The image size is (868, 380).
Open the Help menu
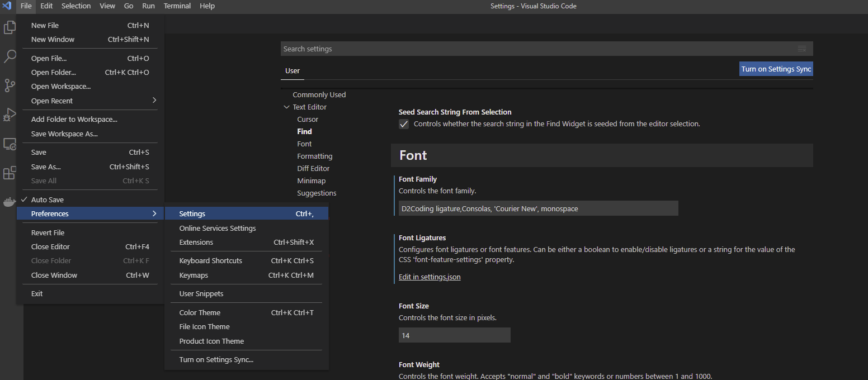[207, 6]
